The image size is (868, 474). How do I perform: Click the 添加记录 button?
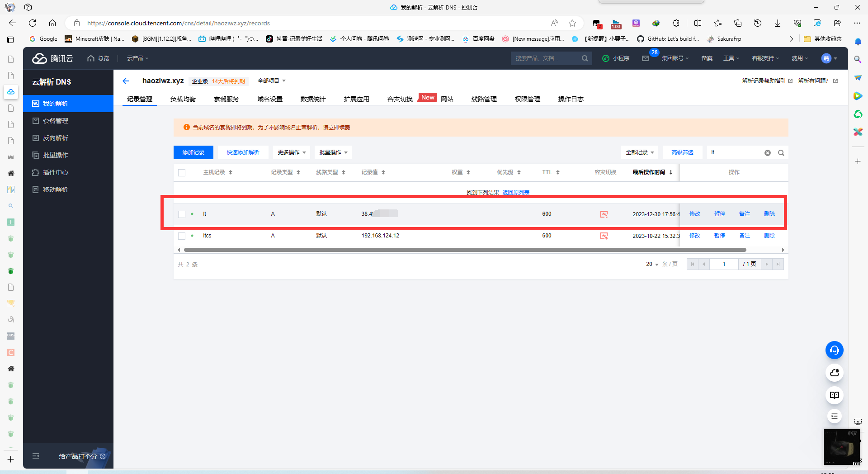pos(193,152)
